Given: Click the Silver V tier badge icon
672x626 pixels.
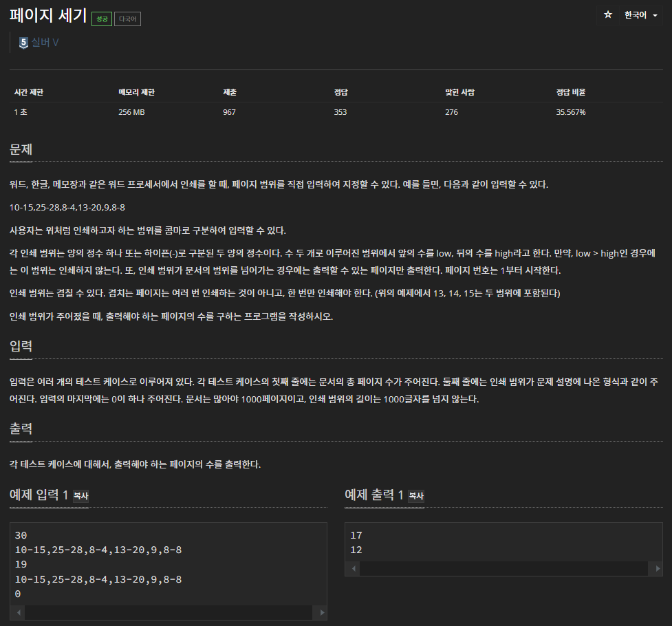Looking at the screenshot, I should pyautogui.click(x=23, y=43).
